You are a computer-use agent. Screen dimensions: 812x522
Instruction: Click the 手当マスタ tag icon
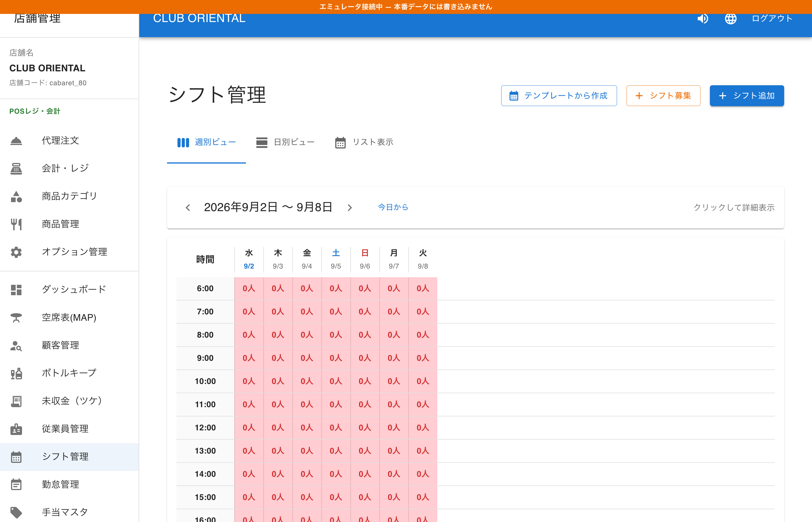[x=16, y=512]
